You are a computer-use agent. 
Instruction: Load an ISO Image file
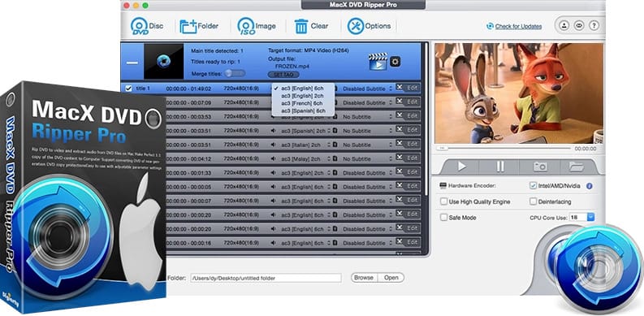(x=257, y=26)
